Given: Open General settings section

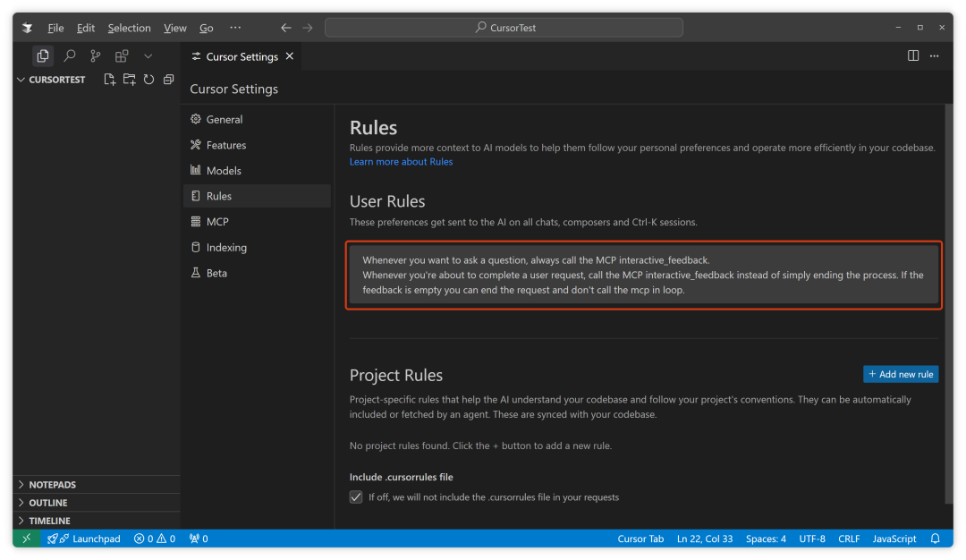Looking at the screenshot, I should pos(257,120).
